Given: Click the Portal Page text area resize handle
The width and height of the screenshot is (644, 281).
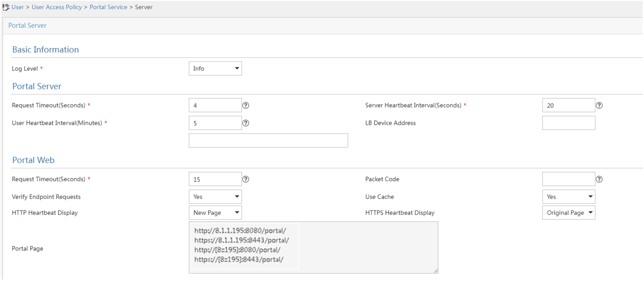Looking at the screenshot, I should (x=435, y=271).
